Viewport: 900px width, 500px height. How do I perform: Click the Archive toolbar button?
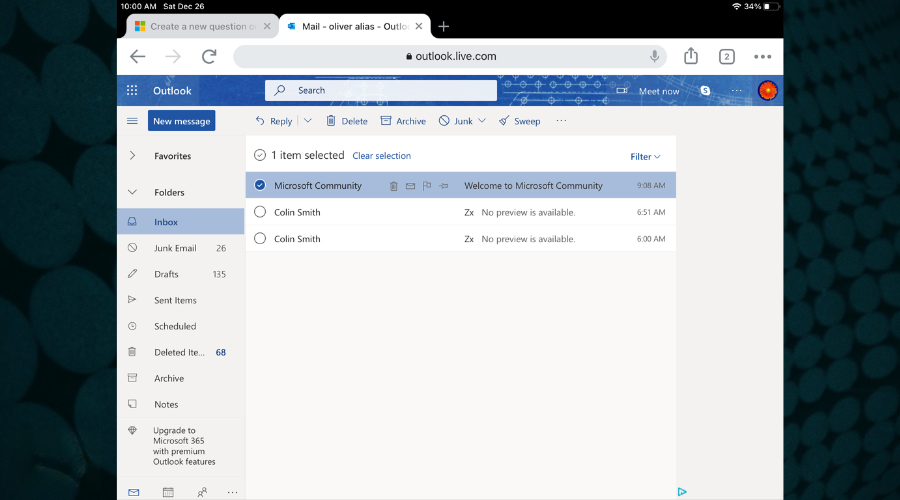[403, 121]
